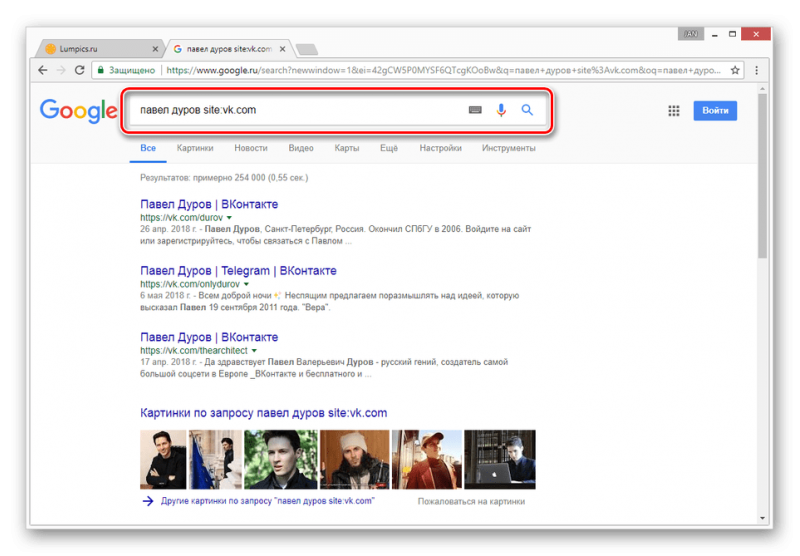
Task: Switch to Новости search tab
Action: [x=251, y=148]
